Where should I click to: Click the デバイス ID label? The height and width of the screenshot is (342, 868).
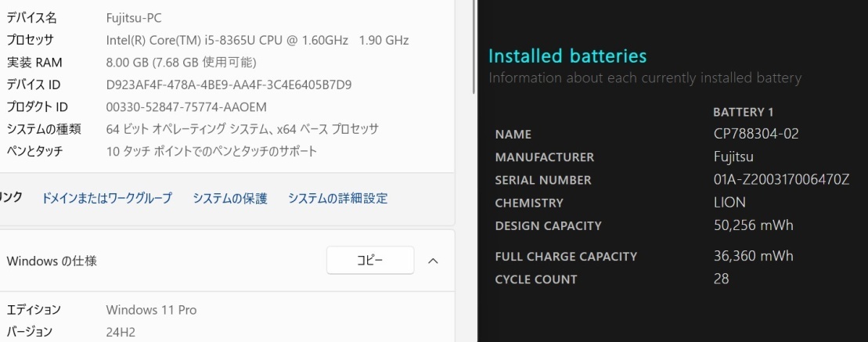[33, 85]
